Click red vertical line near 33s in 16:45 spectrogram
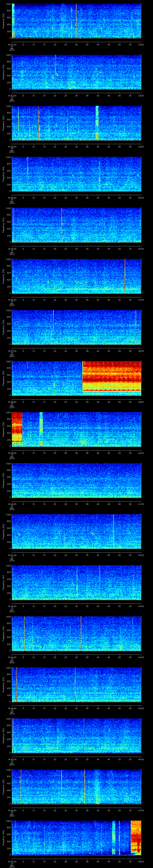 [83, 736]
